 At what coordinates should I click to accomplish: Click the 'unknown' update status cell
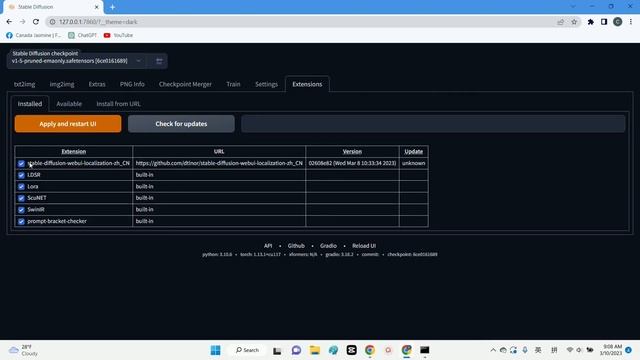coord(413,163)
